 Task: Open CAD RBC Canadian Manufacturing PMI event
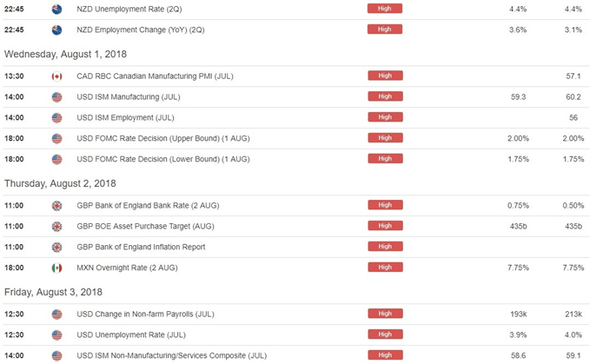(x=155, y=76)
